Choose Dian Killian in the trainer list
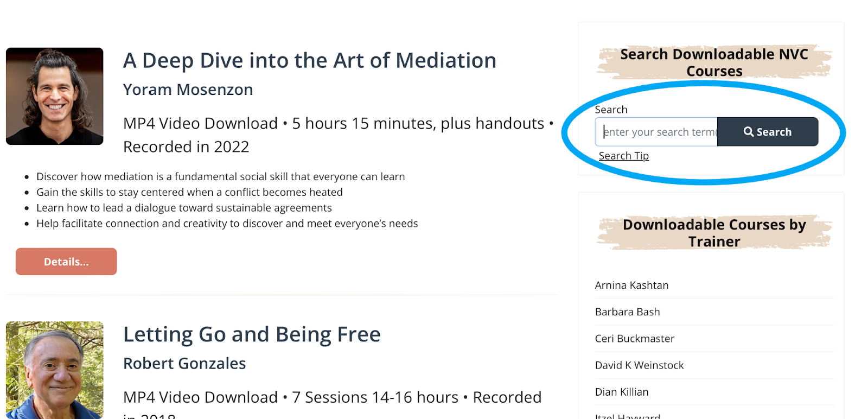This screenshot has width=868, height=419. click(x=622, y=391)
